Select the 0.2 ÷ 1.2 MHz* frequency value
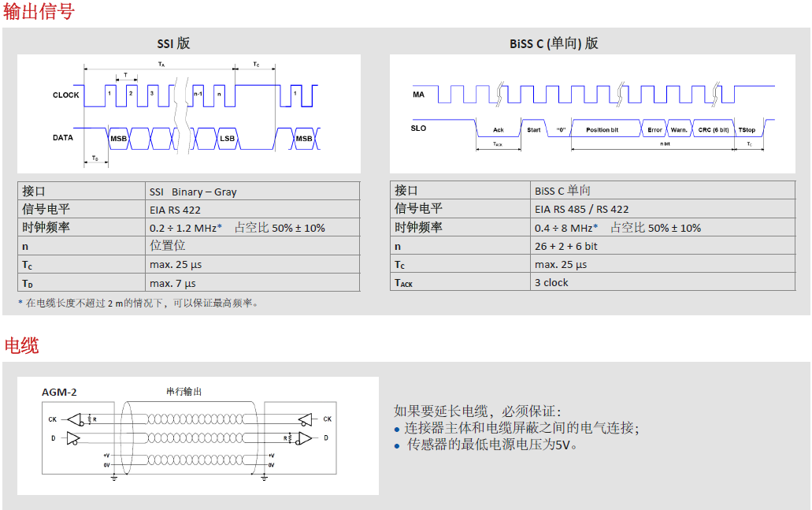812x510 pixels. [186, 228]
